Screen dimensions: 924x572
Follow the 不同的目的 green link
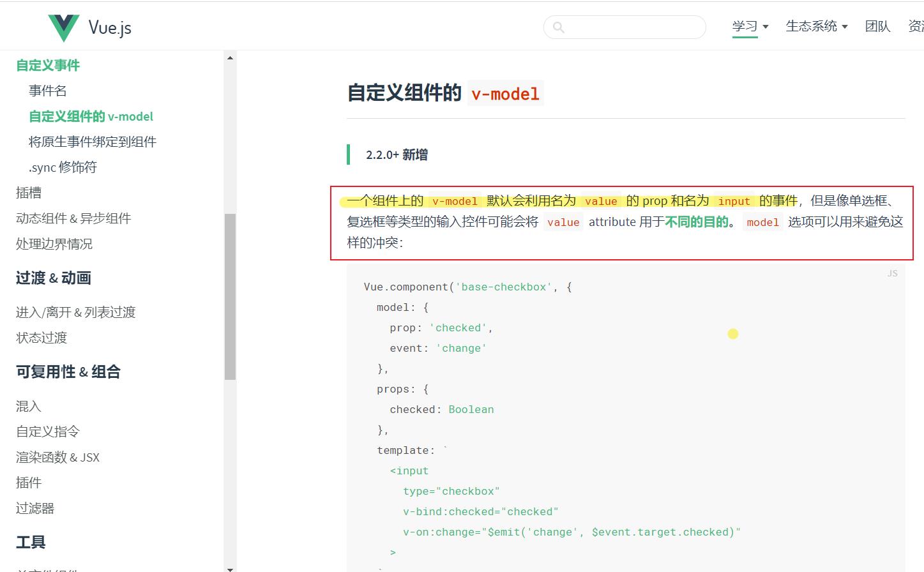click(697, 222)
